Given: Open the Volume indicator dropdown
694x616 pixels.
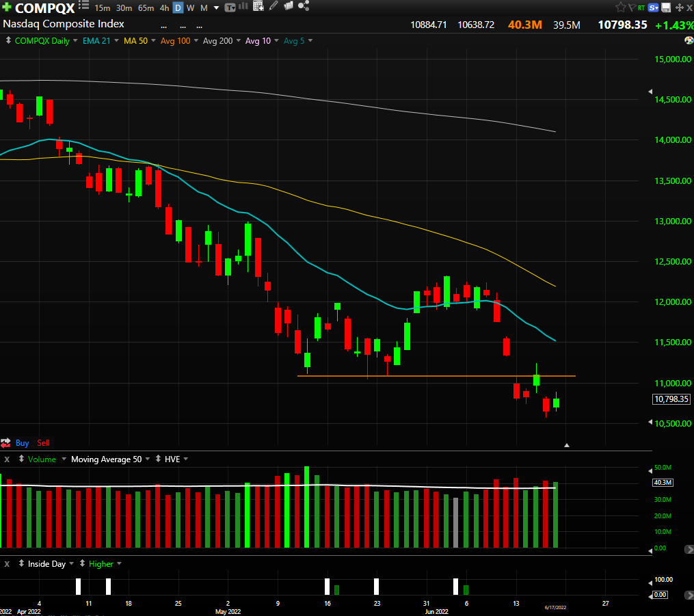Looking at the screenshot, I should pos(64,459).
